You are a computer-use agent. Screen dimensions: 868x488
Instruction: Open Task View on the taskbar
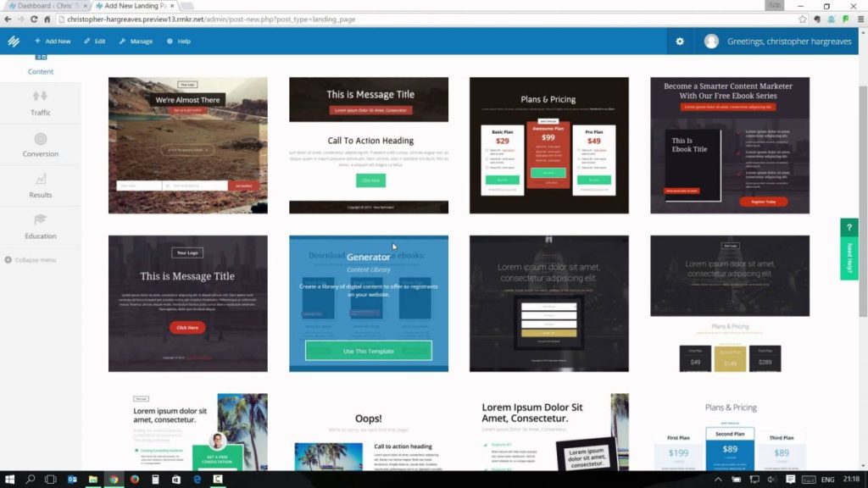[50, 480]
